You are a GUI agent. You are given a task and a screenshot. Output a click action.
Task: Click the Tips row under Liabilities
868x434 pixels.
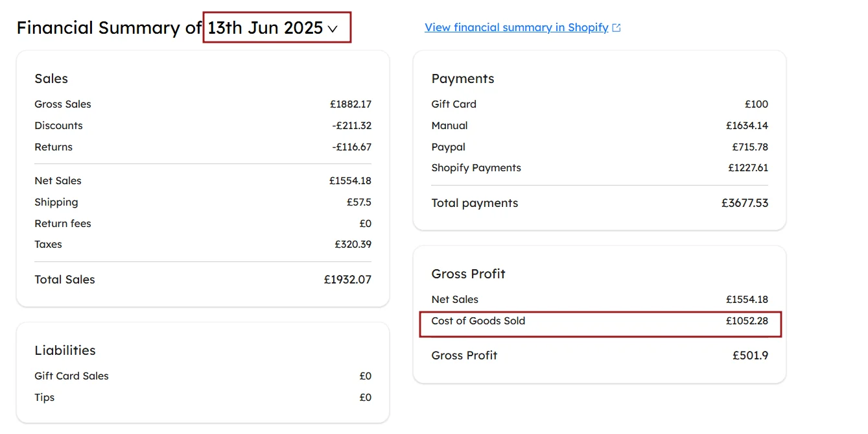click(x=203, y=397)
